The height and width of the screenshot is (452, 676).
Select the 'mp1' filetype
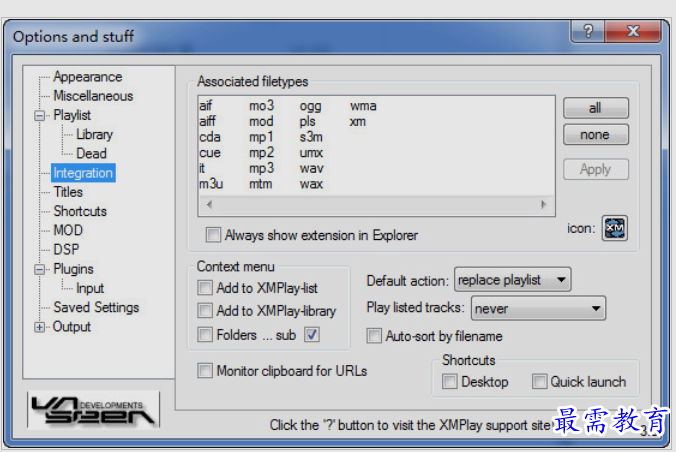tap(261, 137)
